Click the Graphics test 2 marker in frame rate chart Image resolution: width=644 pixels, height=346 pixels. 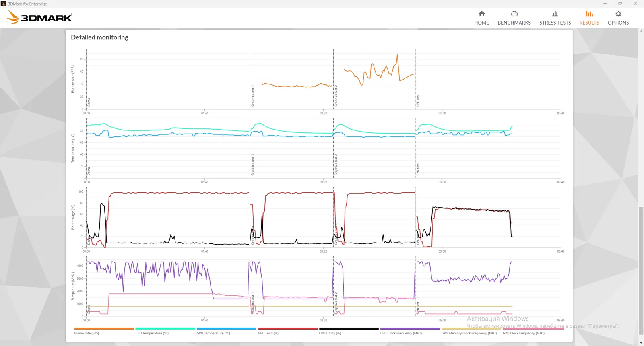click(336, 96)
